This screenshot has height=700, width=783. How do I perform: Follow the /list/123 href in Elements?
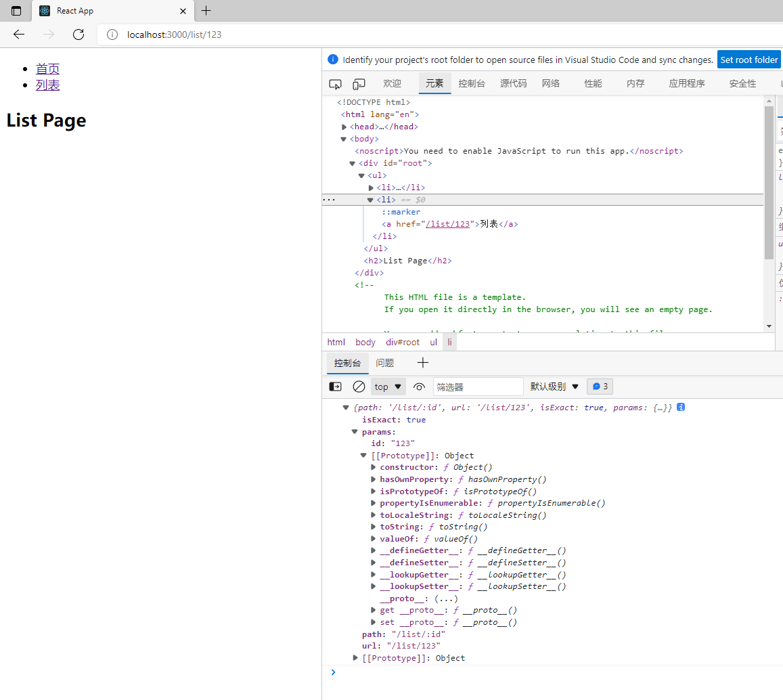pos(447,224)
